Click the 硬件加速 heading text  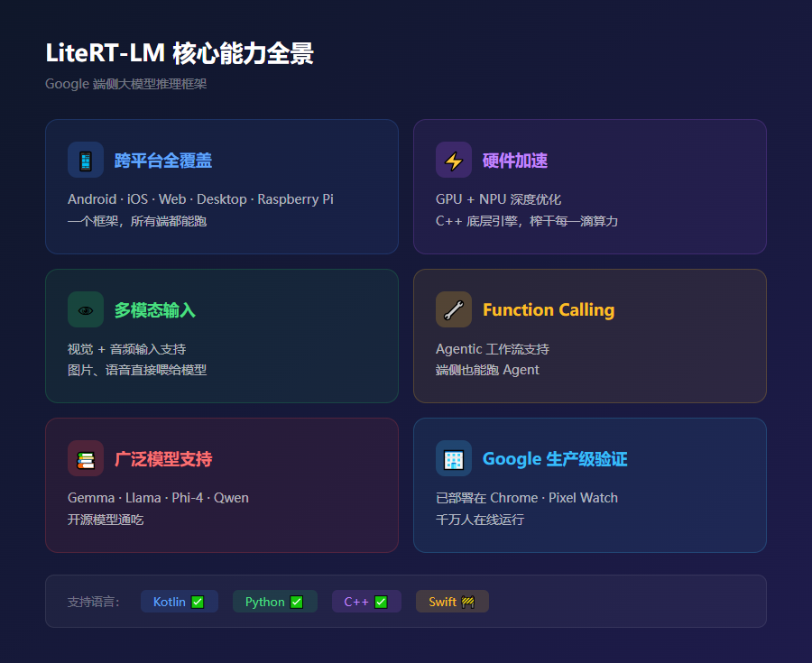click(x=515, y=161)
